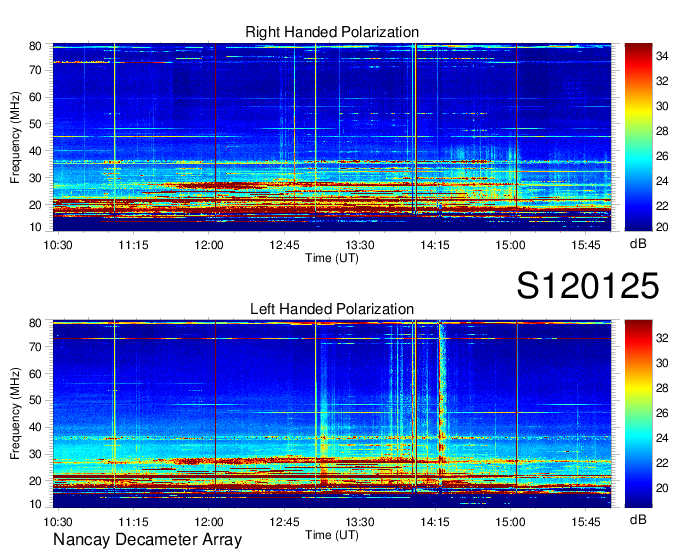Click the 80 frequency tick, top plot
Viewport: 680px width, 552px height.
35,46
